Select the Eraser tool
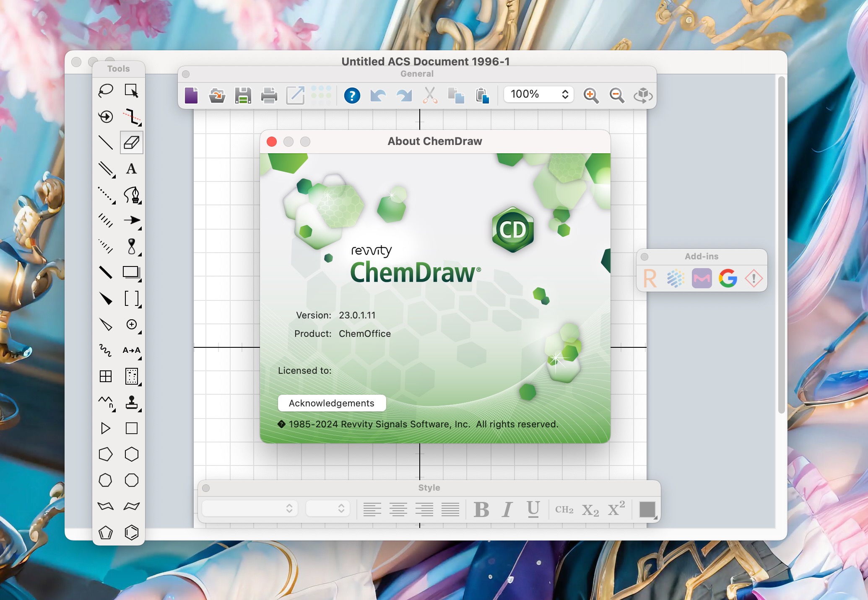 click(x=132, y=142)
